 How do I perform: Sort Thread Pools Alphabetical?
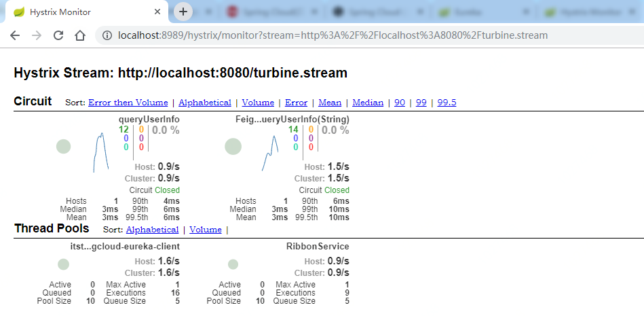[153, 230]
